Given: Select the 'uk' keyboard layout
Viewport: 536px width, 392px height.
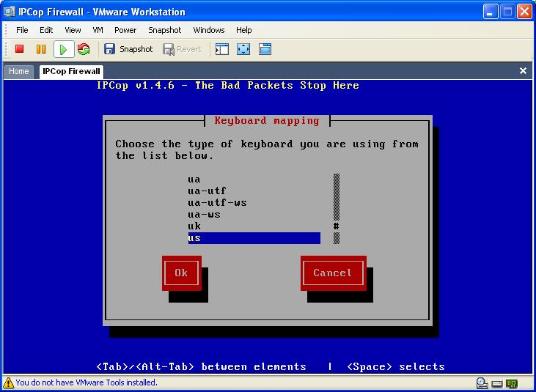Looking at the screenshot, I should (254, 226).
